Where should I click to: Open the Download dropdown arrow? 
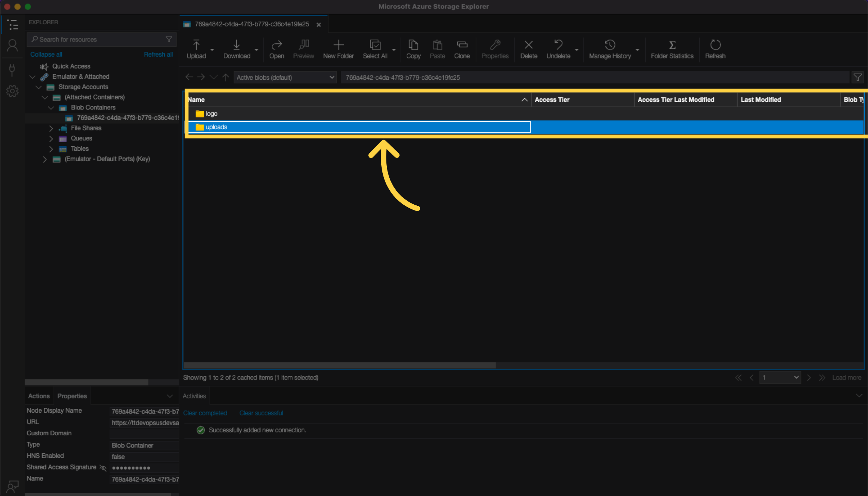[256, 50]
